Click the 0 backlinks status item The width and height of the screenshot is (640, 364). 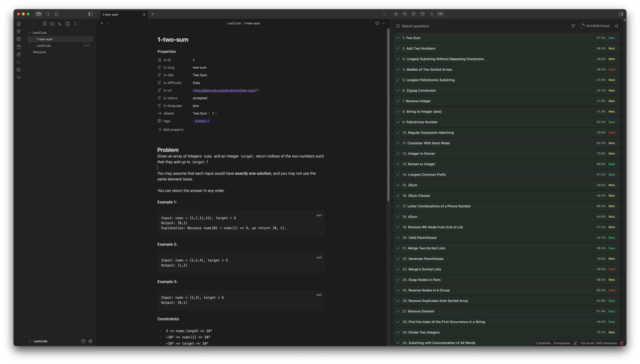[543, 343]
